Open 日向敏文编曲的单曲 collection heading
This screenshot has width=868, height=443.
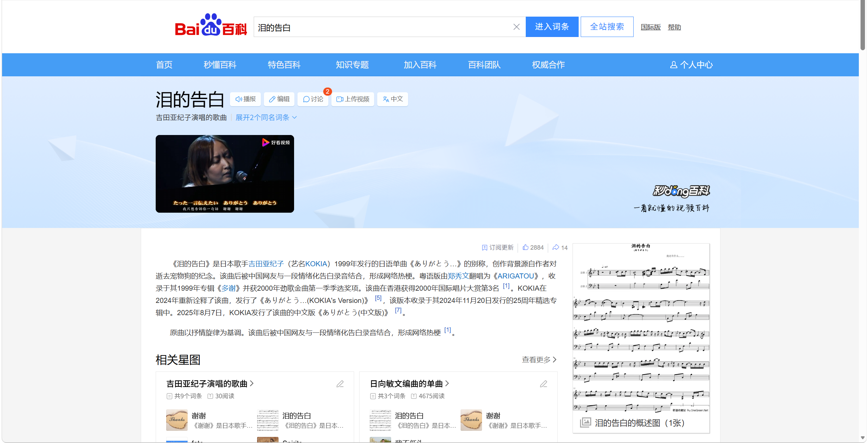point(409,384)
